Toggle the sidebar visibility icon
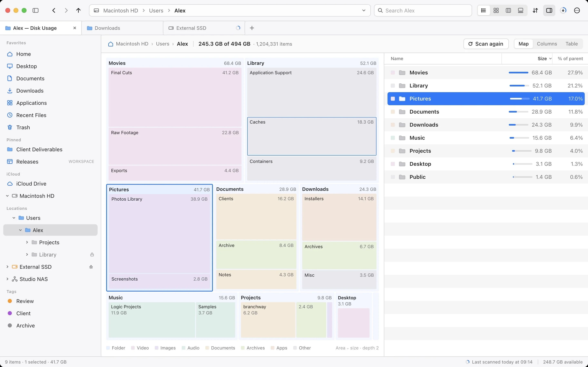The height and width of the screenshot is (367, 588). click(36, 10)
